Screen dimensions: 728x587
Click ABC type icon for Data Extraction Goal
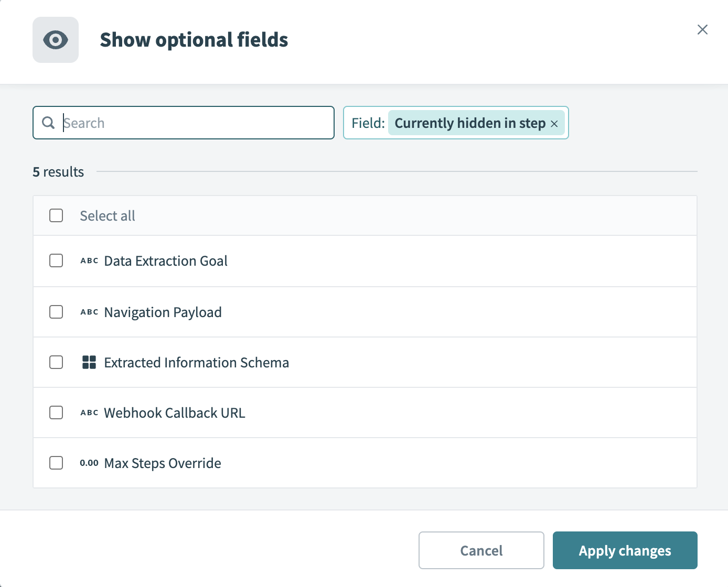89,261
